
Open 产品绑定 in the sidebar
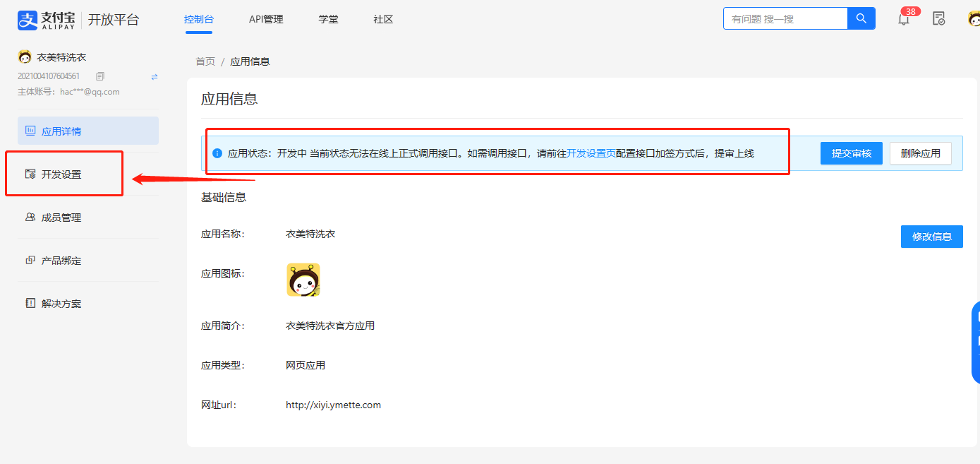61,261
